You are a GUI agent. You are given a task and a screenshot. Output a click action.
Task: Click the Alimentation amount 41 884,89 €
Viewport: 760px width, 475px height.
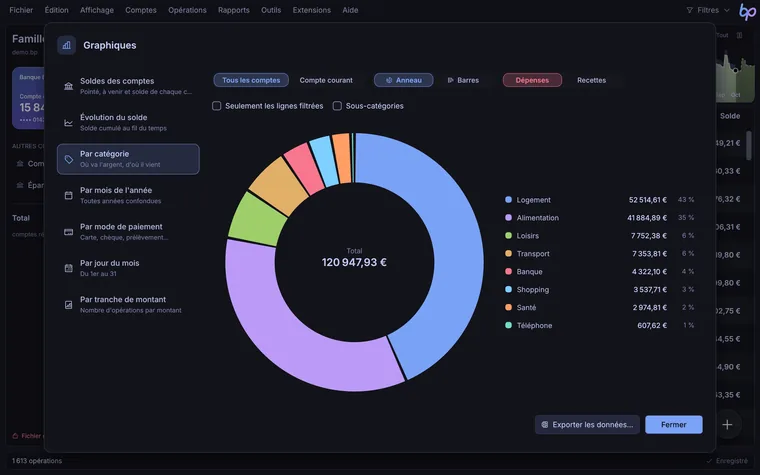pos(647,218)
